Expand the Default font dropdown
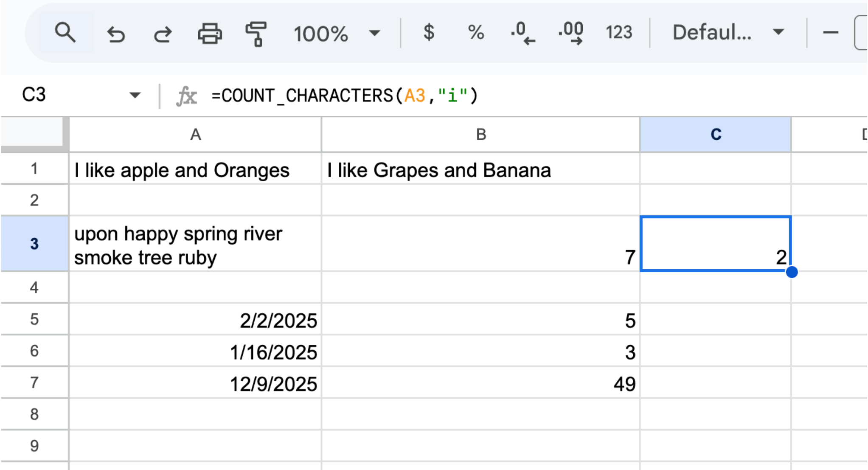The image size is (868, 470). pos(728,33)
